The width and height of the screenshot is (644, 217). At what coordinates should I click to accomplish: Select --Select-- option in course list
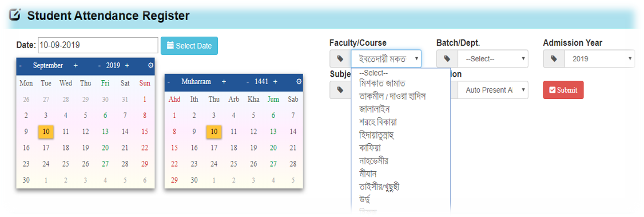tap(373, 73)
